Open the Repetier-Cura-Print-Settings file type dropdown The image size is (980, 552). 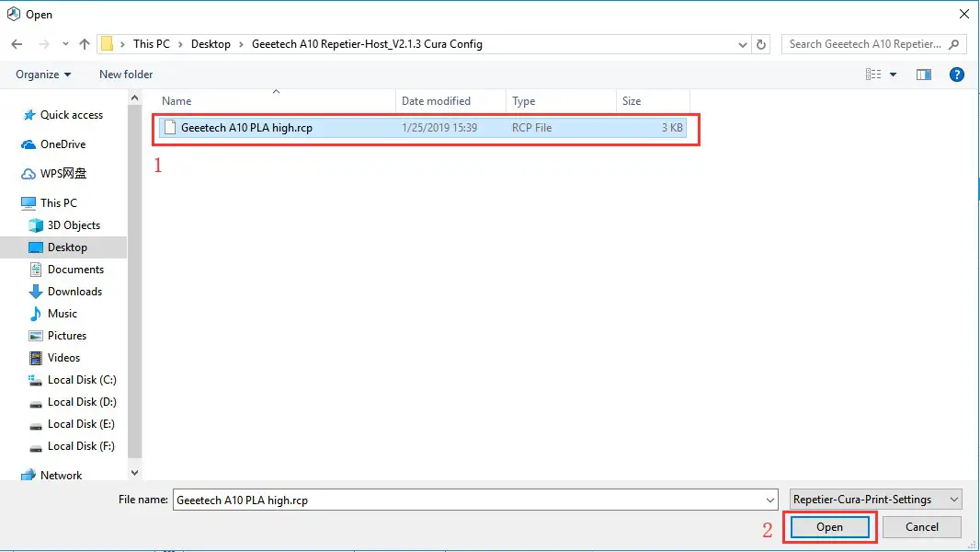[875, 500]
